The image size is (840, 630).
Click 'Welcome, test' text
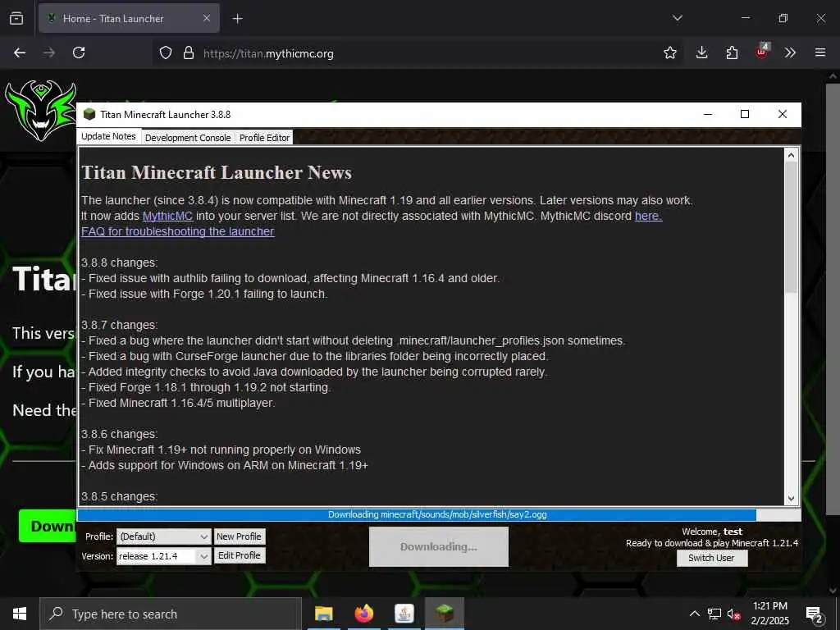(712, 532)
